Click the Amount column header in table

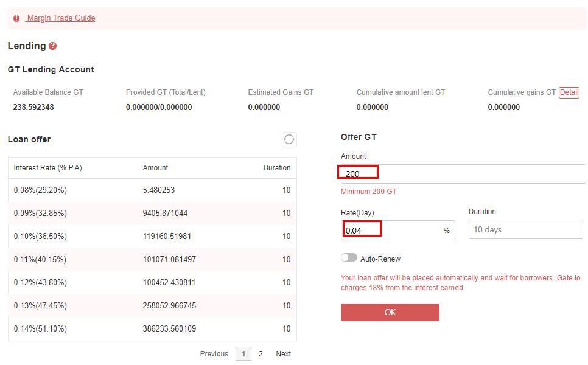click(x=155, y=168)
